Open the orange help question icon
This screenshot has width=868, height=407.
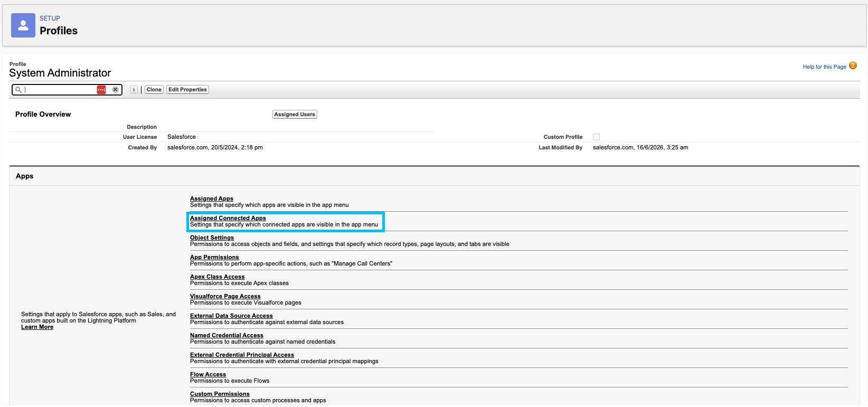click(x=853, y=66)
